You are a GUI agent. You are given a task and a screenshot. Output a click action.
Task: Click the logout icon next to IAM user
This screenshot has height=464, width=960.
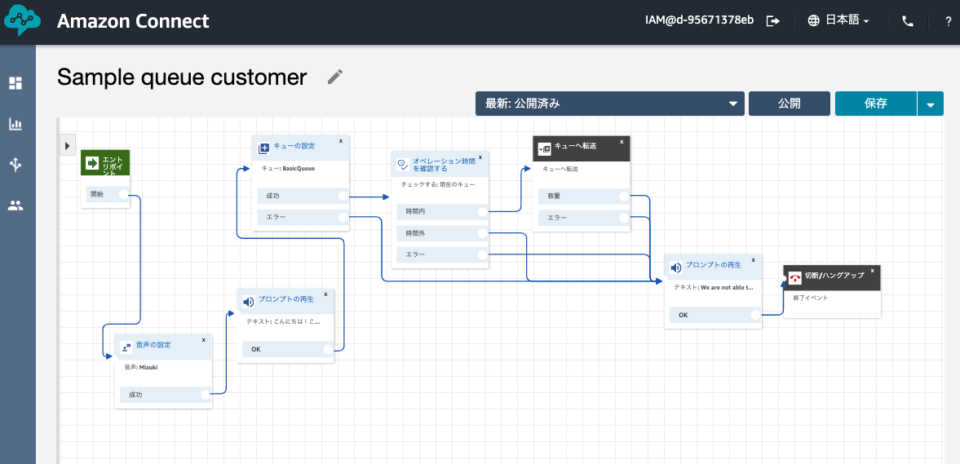[773, 21]
